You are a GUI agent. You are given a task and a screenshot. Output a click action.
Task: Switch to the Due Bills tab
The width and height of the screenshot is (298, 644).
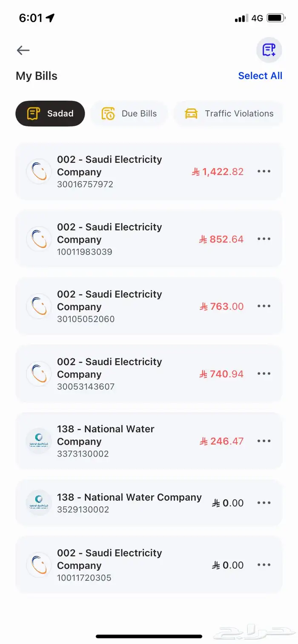(x=129, y=113)
